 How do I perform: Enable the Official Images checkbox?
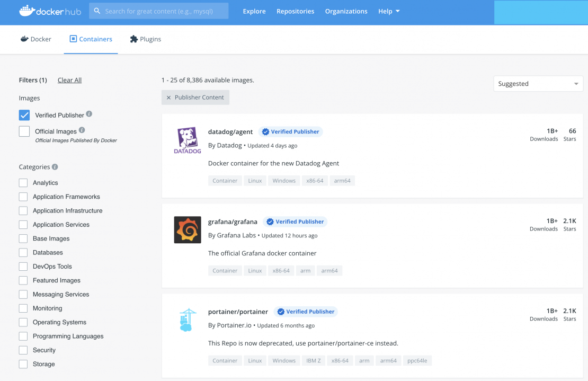pyautogui.click(x=24, y=131)
